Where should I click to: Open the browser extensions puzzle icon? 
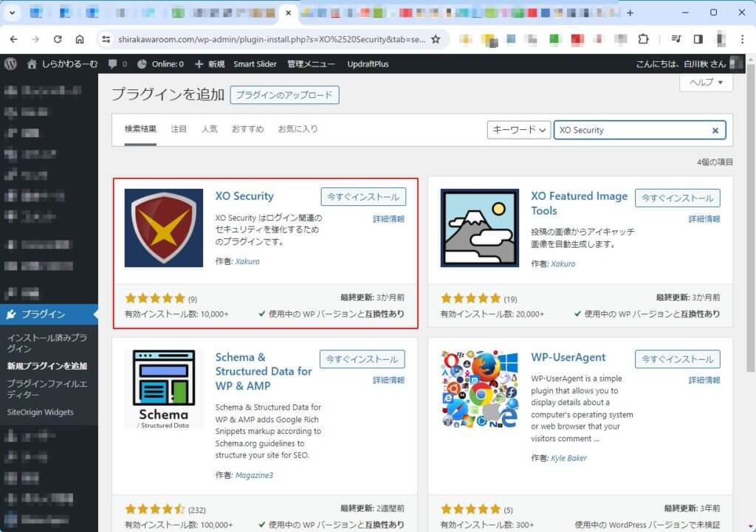(x=643, y=39)
